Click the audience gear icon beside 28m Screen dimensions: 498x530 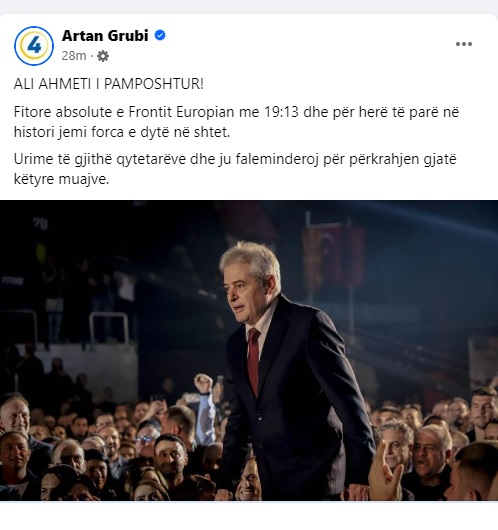[x=103, y=56]
